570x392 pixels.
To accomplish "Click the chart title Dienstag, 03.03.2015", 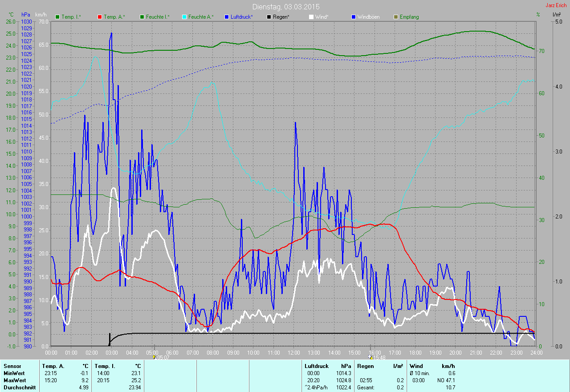I will (286, 7).
